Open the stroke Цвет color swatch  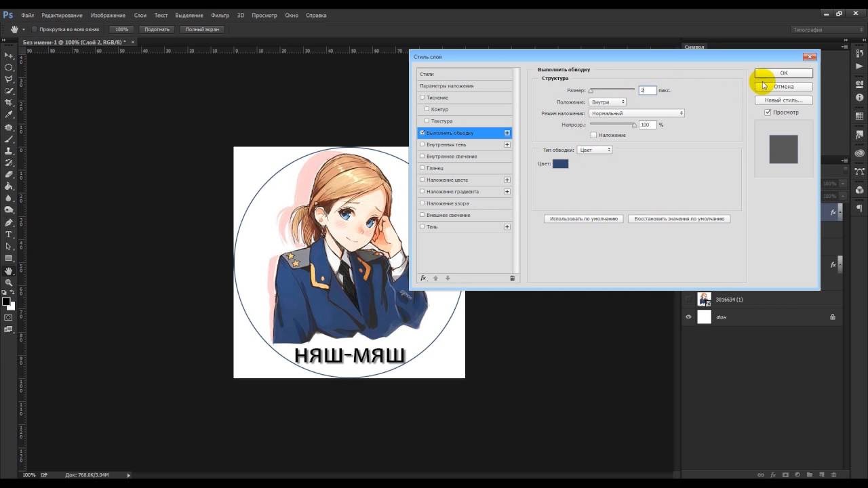560,164
